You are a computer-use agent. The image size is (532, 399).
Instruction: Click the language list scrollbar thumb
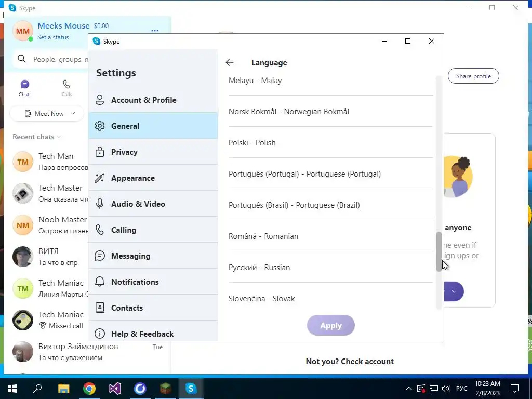pos(438,251)
